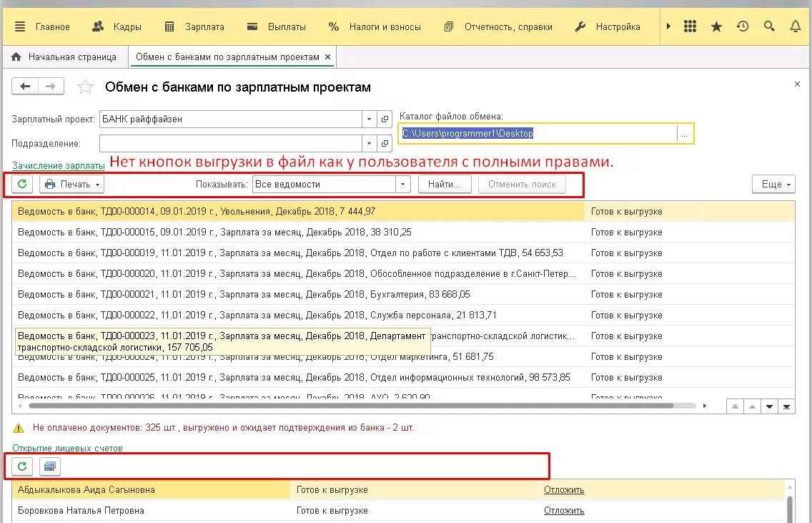Jump to last row with bottom arrow
The image size is (812, 523).
pyautogui.click(x=786, y=407)
